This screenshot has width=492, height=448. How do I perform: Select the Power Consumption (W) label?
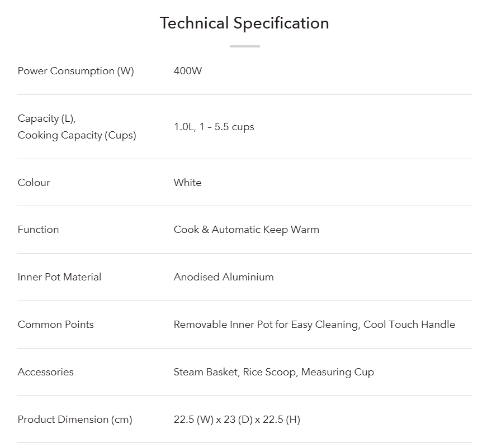(75, 71)
